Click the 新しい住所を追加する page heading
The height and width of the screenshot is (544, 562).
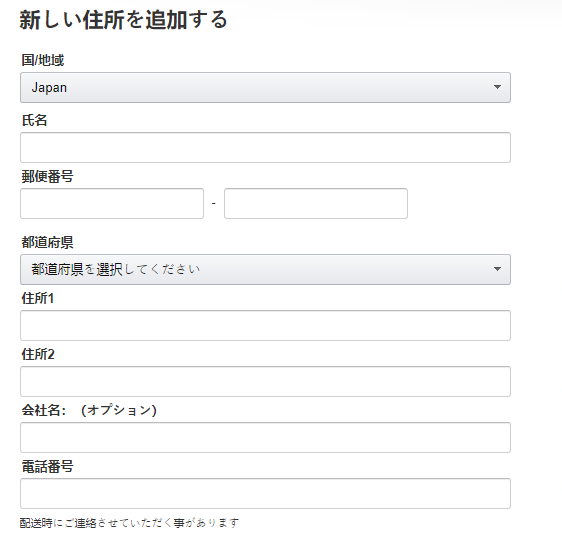click(x=124, y=19)
